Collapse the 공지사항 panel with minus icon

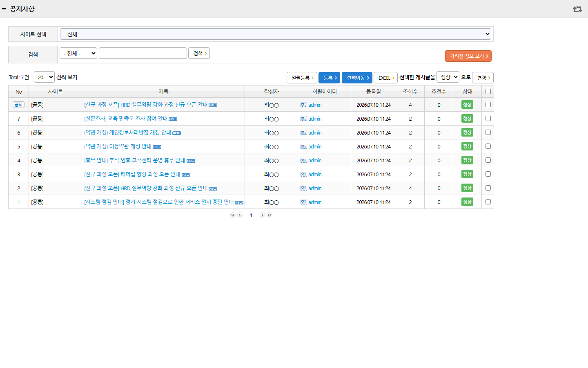4,9
